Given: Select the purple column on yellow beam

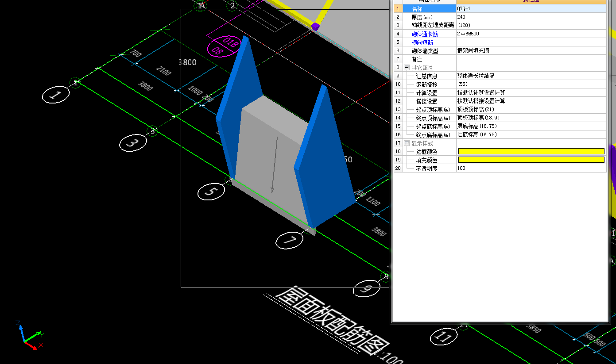Looking at the screenshot, I should [315, 27].
